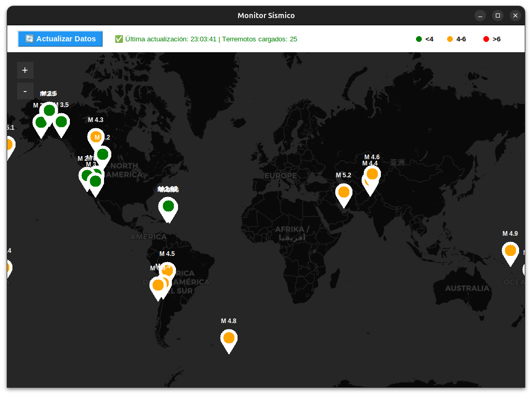Click the orange cluster marker in western South America

158,285
